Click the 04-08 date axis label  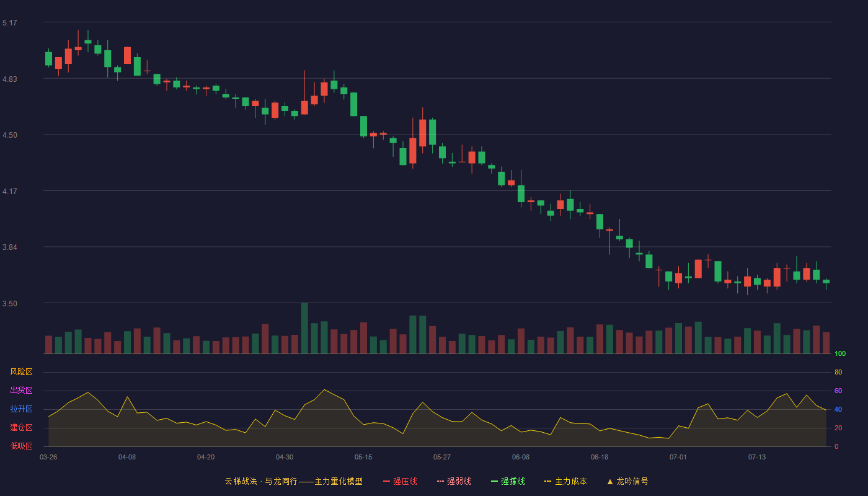point(127,457)
